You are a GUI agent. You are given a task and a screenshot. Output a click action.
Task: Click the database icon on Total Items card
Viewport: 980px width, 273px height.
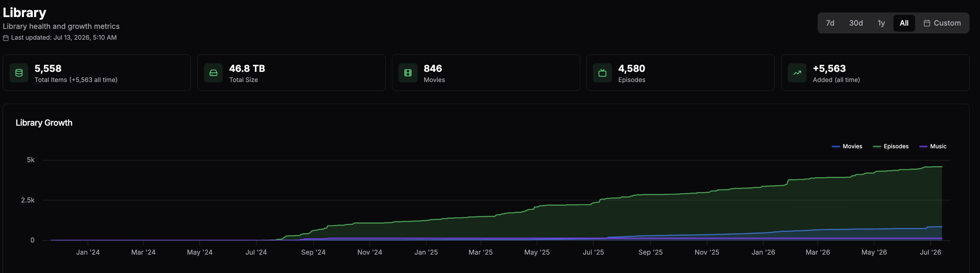click(19, 73)
